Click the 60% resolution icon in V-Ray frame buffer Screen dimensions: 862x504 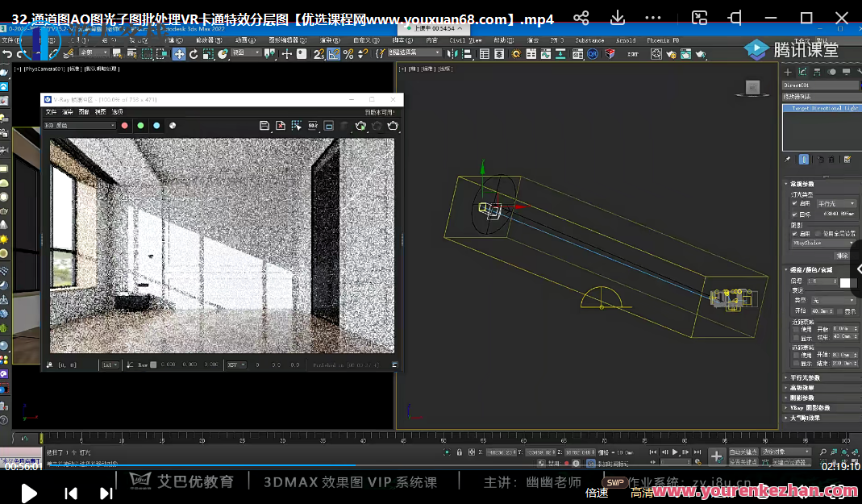click(x=312, y=125)
